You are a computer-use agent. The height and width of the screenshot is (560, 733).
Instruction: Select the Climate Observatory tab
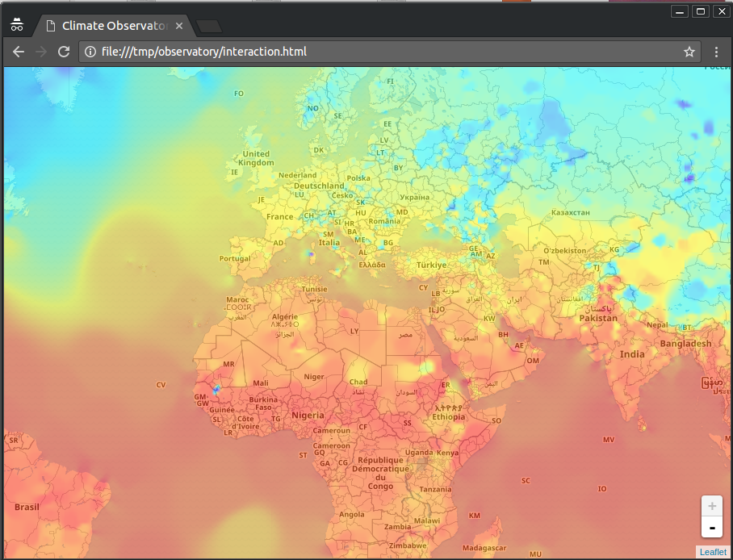[x=114, y=26]
